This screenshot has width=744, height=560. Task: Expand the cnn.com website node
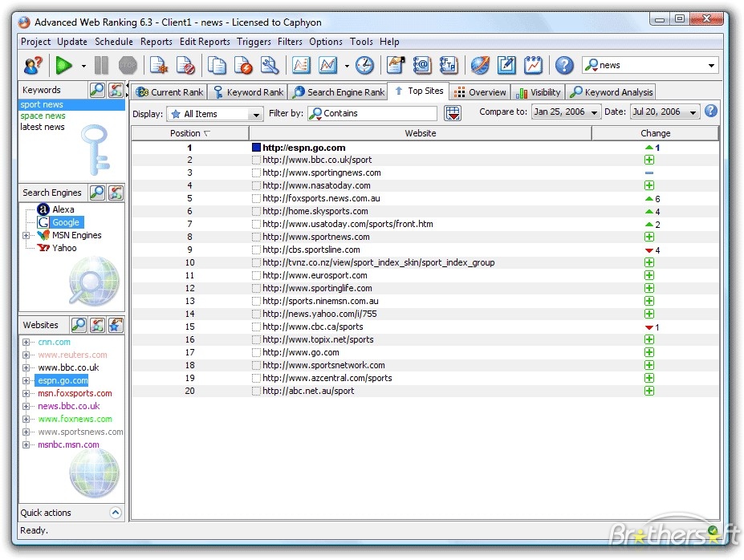tap(26, 342)
